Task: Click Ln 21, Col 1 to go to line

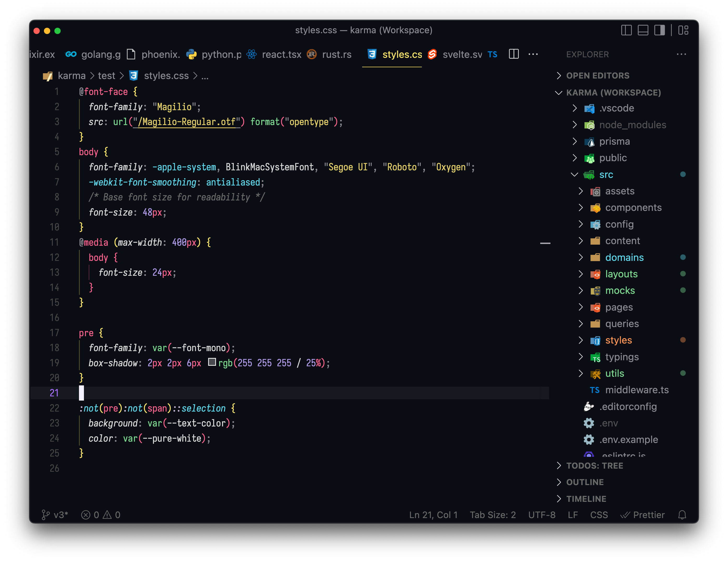Action: tap(433, 515)
